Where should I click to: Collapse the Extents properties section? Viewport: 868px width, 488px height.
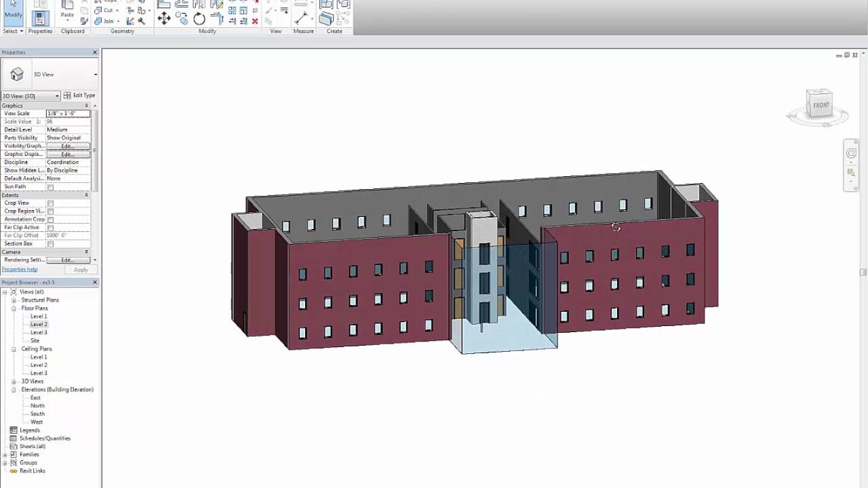click(86, 195)
